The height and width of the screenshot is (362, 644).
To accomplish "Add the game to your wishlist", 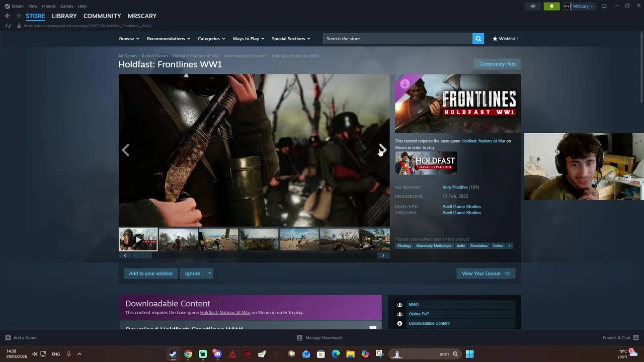I will click(x=150, y=274).
